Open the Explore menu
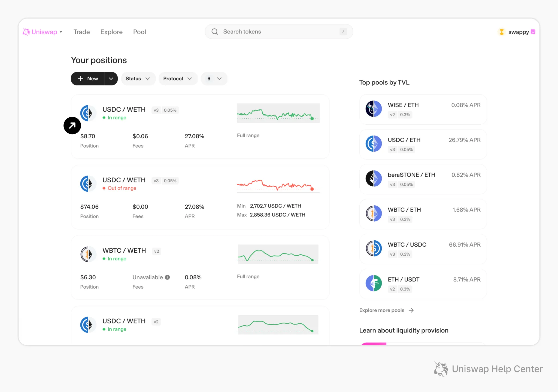 (111, 32)
